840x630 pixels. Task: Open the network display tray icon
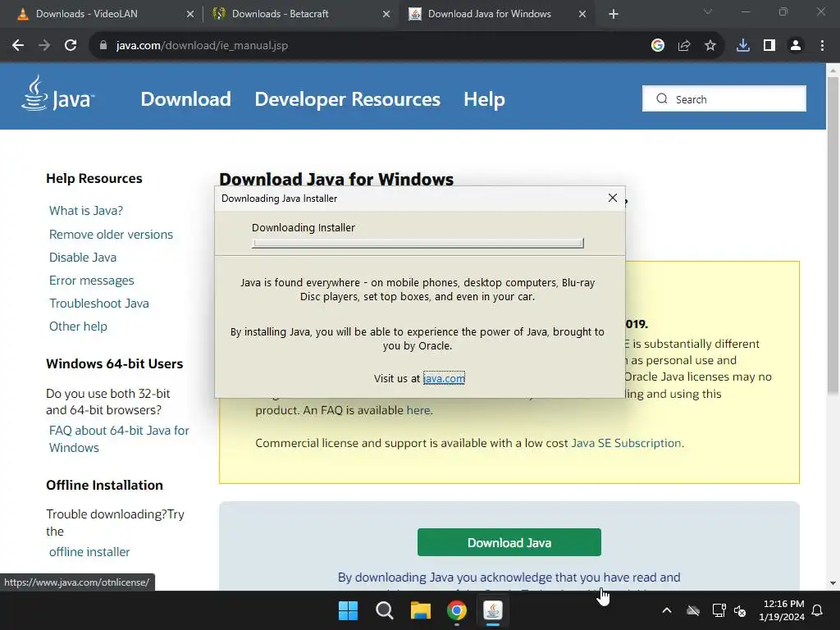pyautogui.click(x=719, y=610)
